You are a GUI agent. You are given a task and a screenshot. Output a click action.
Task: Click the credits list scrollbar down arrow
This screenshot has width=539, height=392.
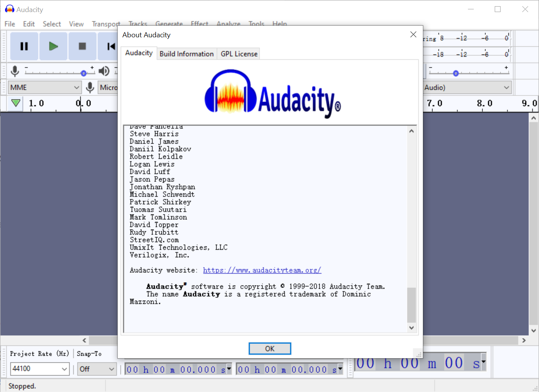pos(411,328)
